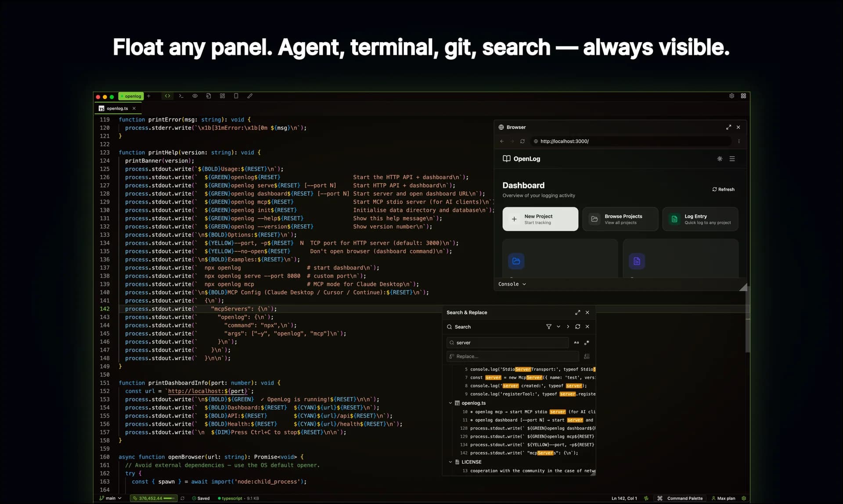Click the New Project start tracking button
Image resolution: width=843 pixels, height=504 pixels.
540,219
